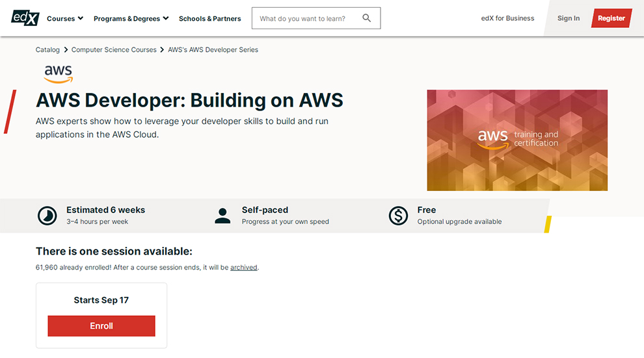Expand the Programs & Degrees menu
This screenshot has height=358, width=644.
[x=131, y=18]
